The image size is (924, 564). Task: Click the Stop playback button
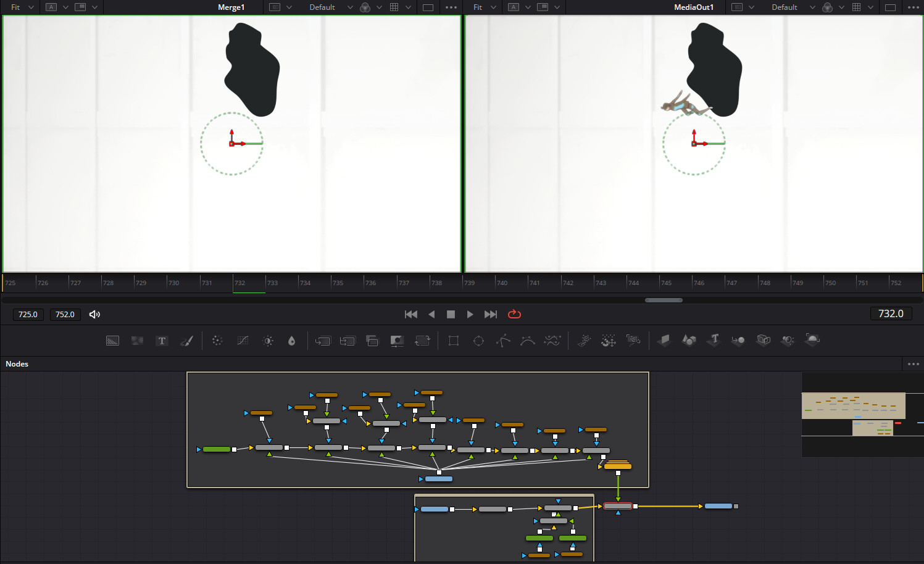pos(451,314)
